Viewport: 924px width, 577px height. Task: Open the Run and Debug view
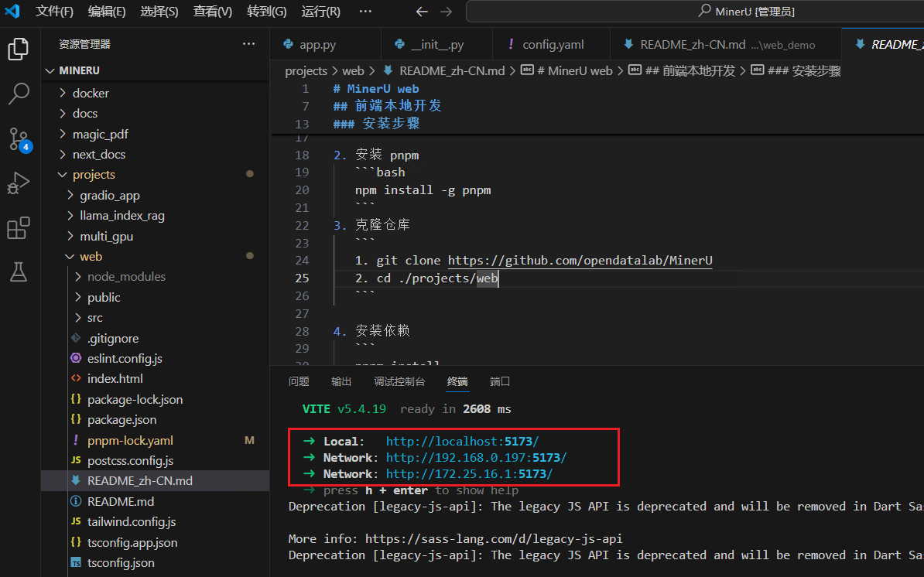(x=19, y=183)
